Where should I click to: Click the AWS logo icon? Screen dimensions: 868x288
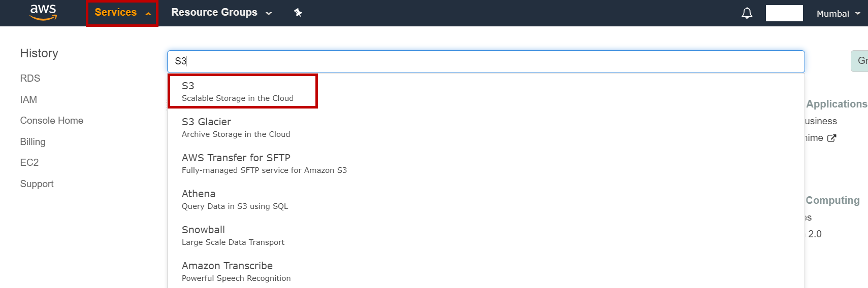pos(43,12)
